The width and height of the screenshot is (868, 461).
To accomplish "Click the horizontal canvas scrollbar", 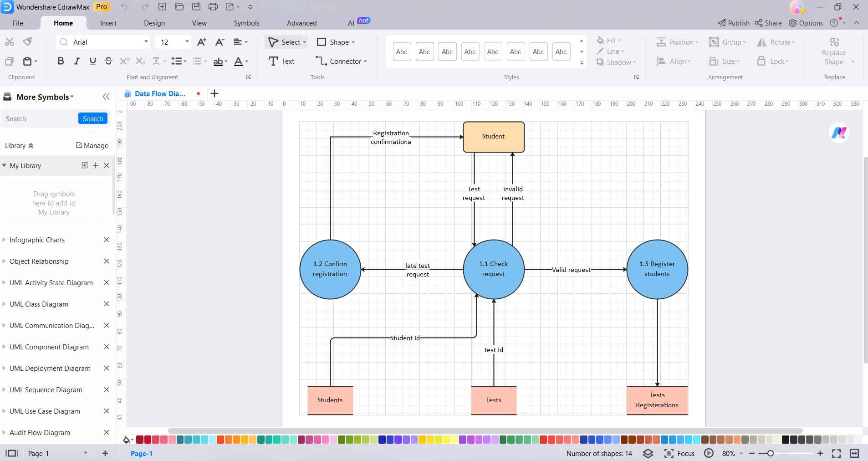I will tap(485, 430).
